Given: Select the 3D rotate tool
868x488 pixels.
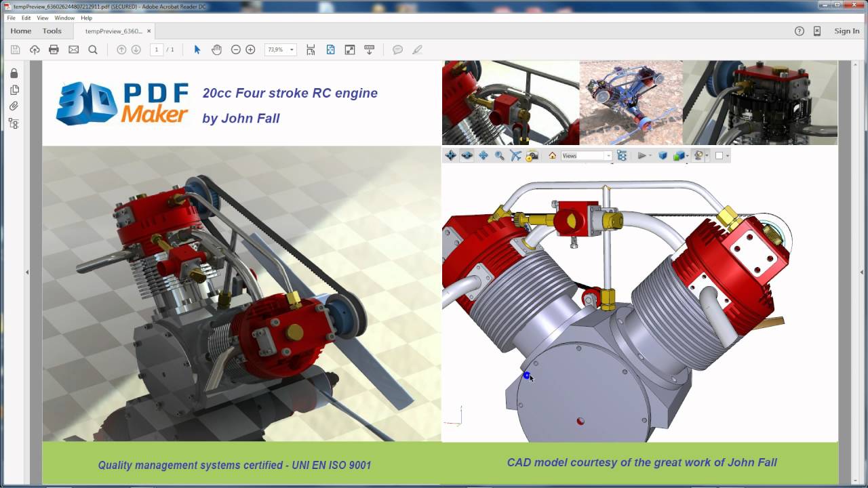Looking at the screenshot, I should point(450,155).
